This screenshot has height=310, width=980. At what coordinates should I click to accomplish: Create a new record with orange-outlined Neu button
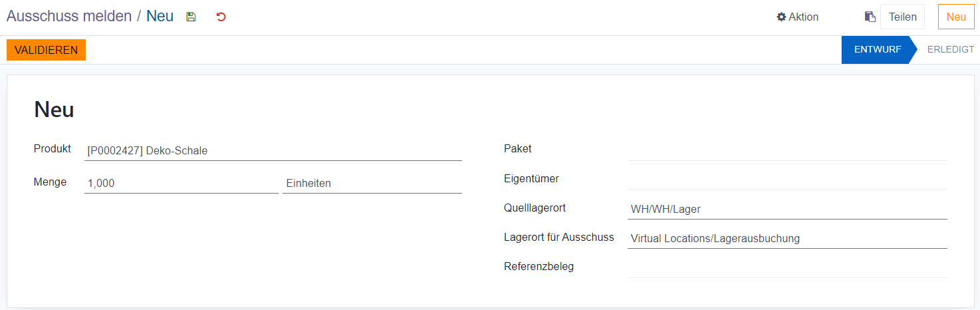(955, 17)
